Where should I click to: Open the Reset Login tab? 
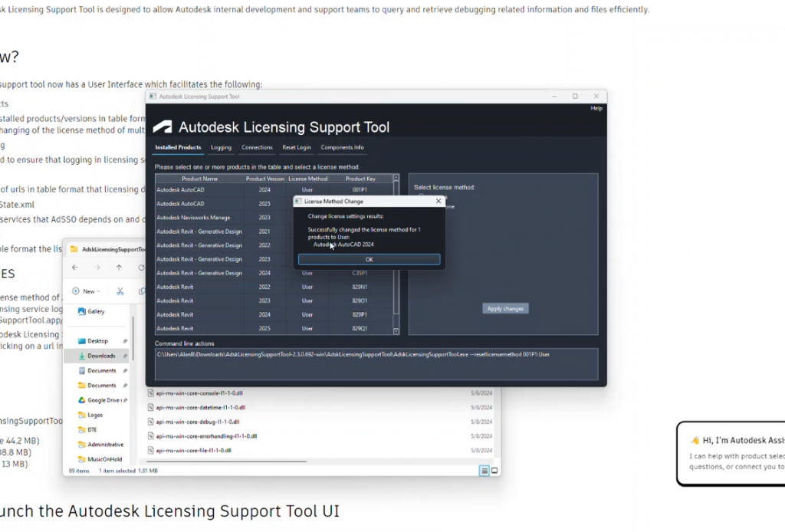coord(297,147)
